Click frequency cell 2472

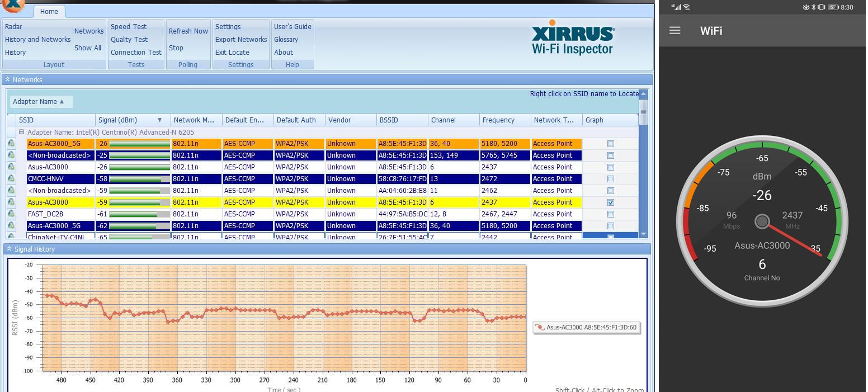tap(505, 179)
